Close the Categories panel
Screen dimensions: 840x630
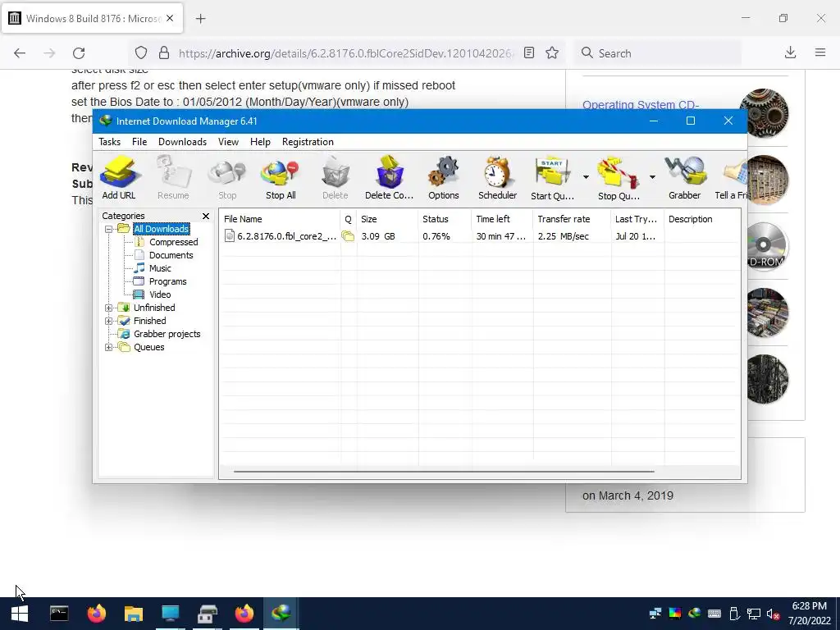point(206,216)
